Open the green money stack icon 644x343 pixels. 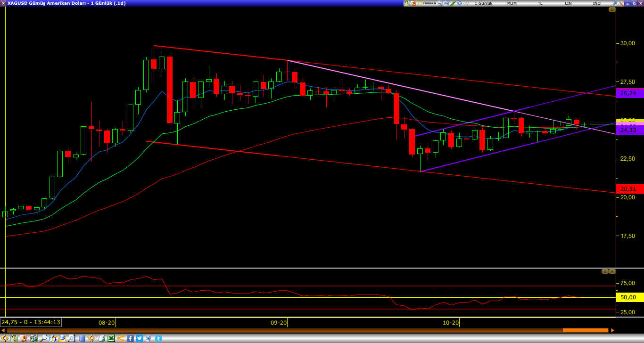click(x=14, y=338)
